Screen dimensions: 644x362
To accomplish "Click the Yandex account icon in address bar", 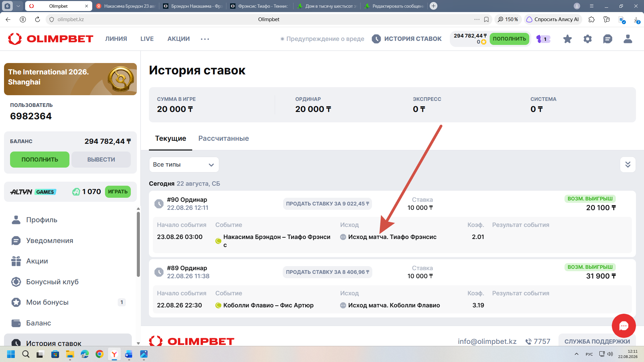I will click(23, 19).
